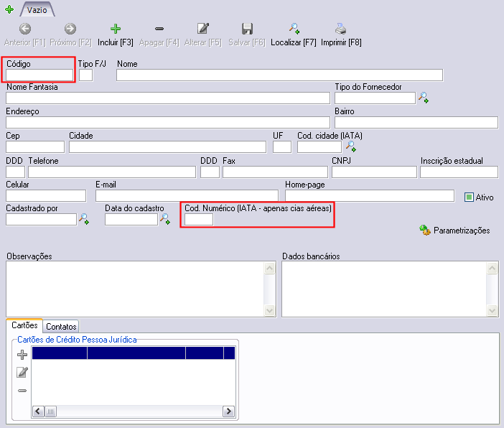Open Cadastrado por lookup magnifier

pos(84,219)
